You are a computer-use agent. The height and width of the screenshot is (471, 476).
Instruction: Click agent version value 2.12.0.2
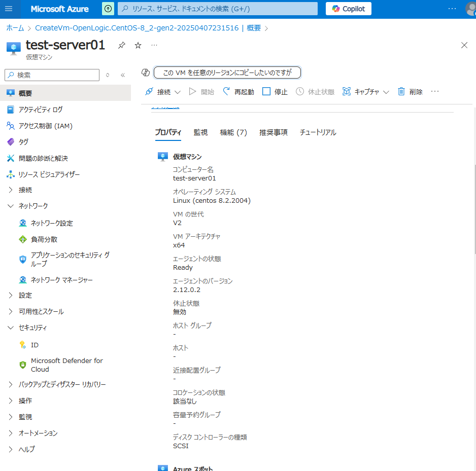[187, 290]
